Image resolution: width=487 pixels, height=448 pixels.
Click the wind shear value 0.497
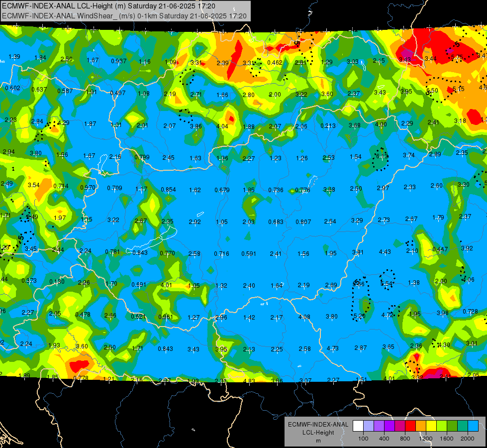click(118, 93)
